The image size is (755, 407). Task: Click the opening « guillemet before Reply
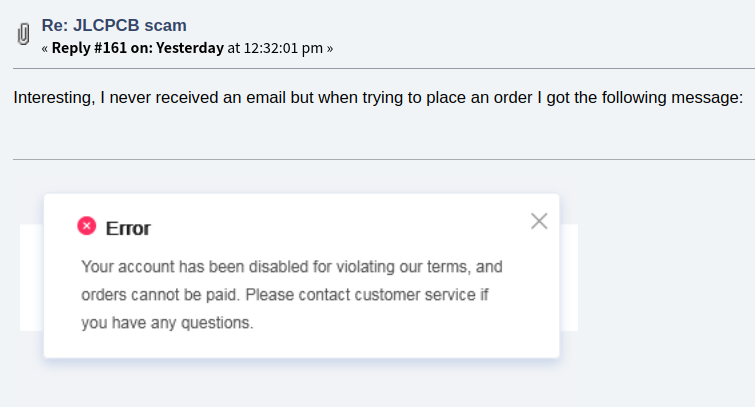click(x=45, y=47)
